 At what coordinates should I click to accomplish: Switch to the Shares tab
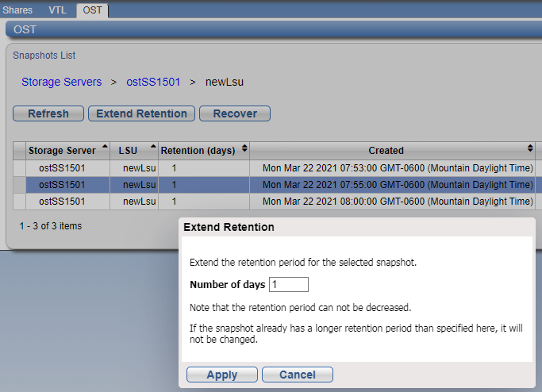18,10
